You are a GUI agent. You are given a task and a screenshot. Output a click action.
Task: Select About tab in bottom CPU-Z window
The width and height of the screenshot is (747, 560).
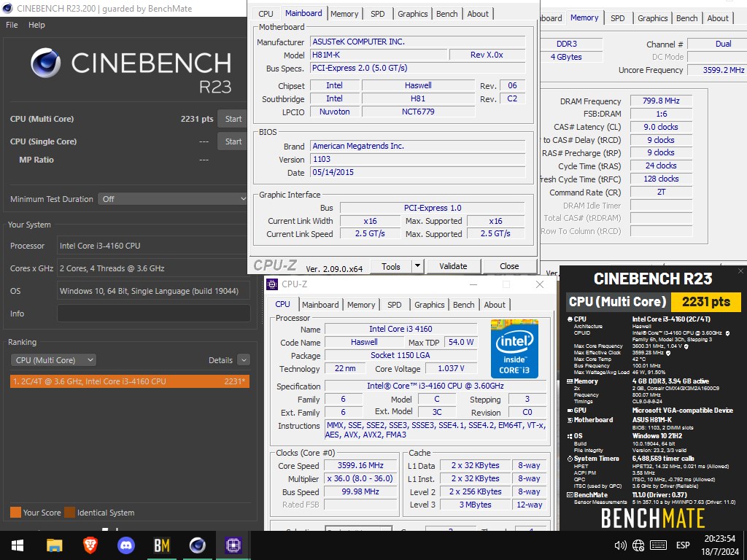495,305
